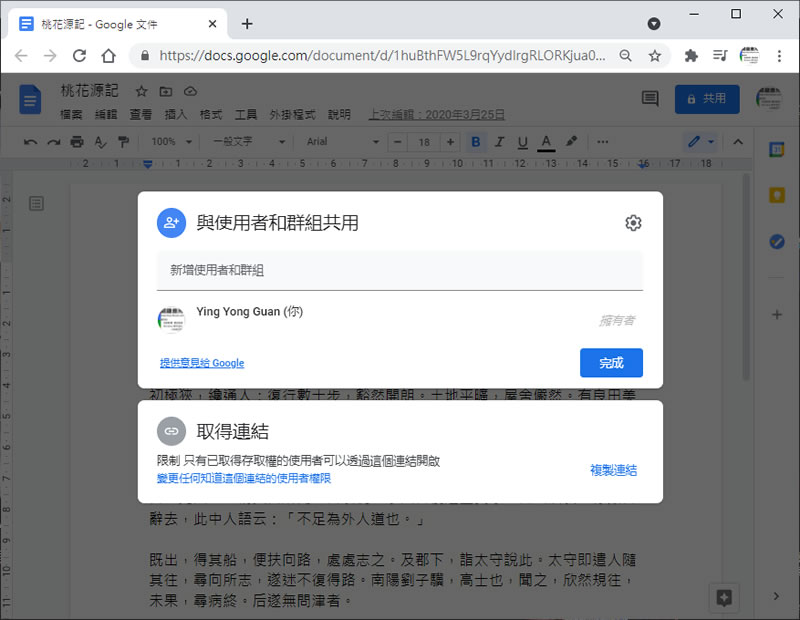The width and height of the screenshot is (800, 620).
Task: Click the browser address bar URL
Action: pos(382,56)
